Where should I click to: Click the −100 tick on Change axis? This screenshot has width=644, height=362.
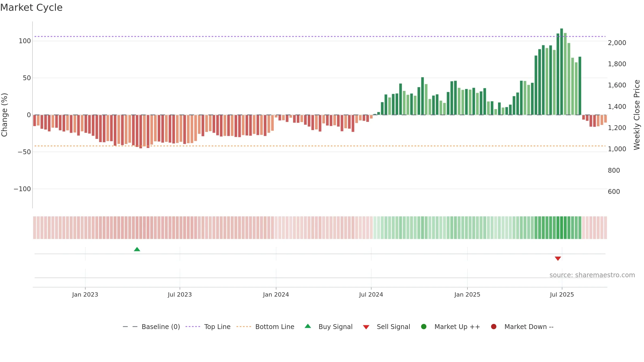click(x=22, y=189)
